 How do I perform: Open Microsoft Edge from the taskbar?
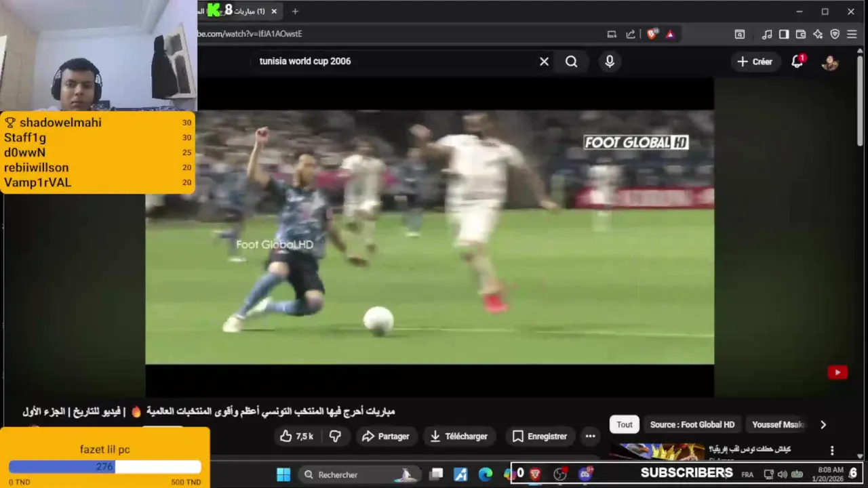coord(486,474)
